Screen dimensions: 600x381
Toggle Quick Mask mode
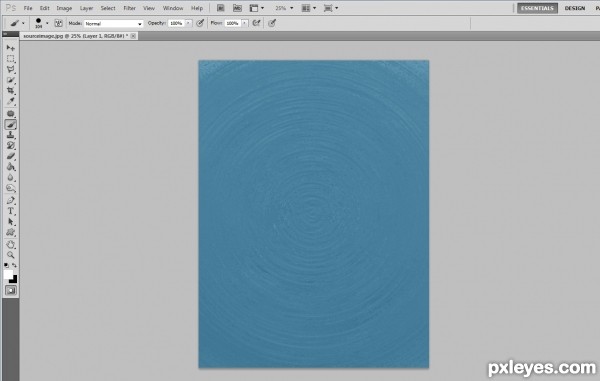pyautogui.click(x=11, y=291)
